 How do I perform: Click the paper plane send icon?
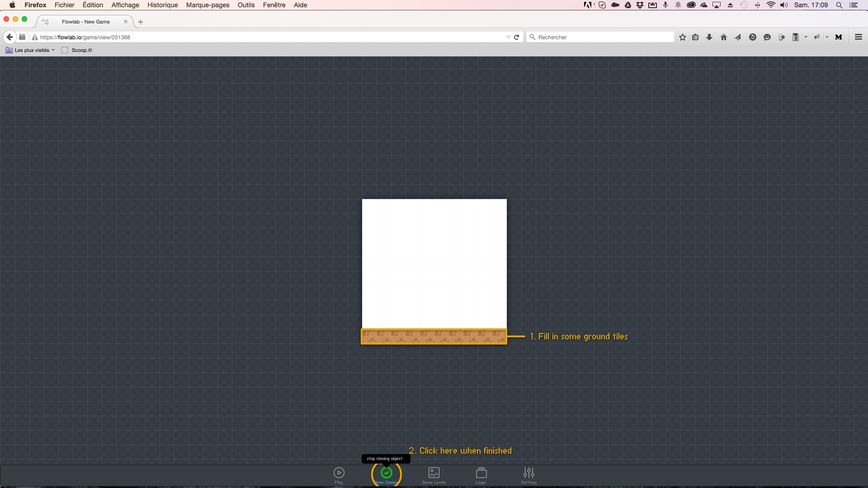(738, 37)
